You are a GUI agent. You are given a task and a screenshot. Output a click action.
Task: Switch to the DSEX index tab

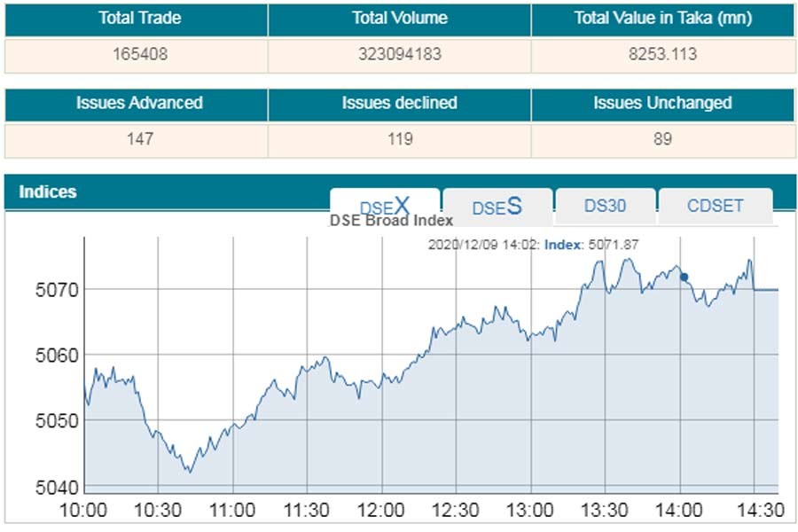pos(385,207)
